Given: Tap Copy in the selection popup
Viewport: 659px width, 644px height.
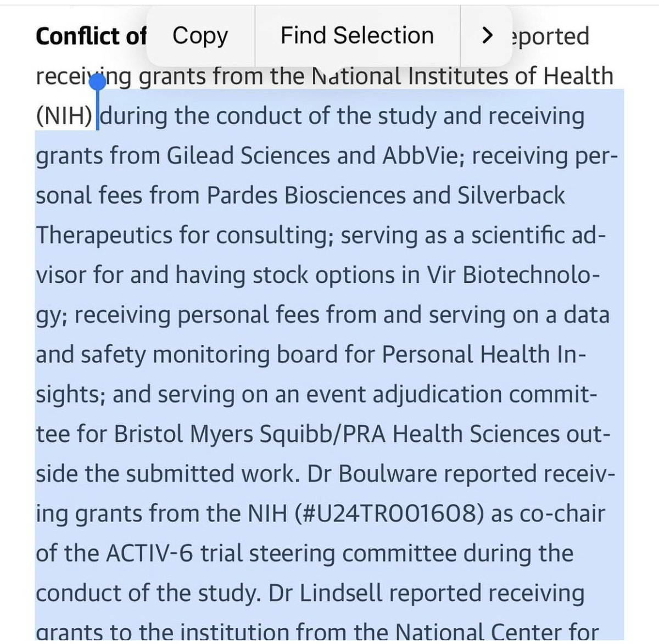Looking at the screenshot, I should (200, 36).
